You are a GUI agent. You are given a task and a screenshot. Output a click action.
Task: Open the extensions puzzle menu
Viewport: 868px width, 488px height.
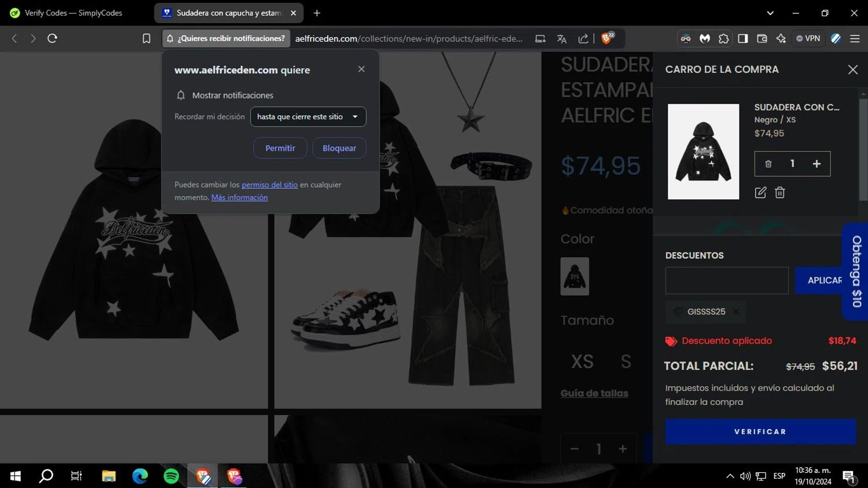[x=724, y=39]
